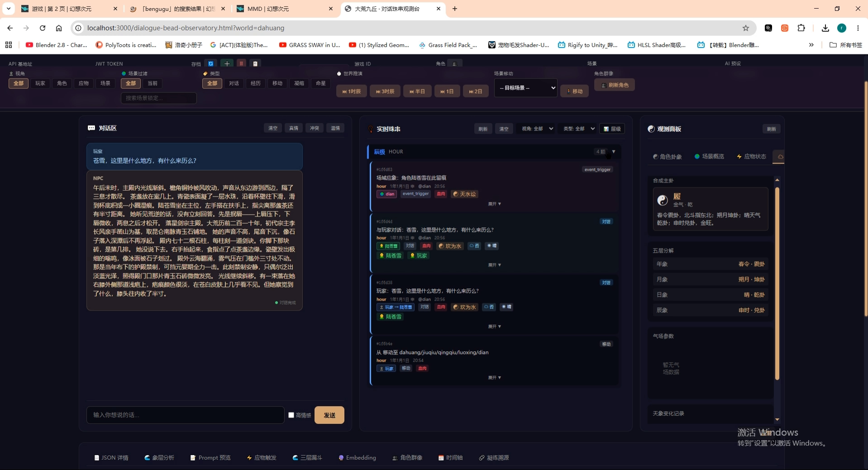The width and height of the screenshot is (868, 470).
Task: Click the clipboard icon next to 存档
Action: pos(255,64)
